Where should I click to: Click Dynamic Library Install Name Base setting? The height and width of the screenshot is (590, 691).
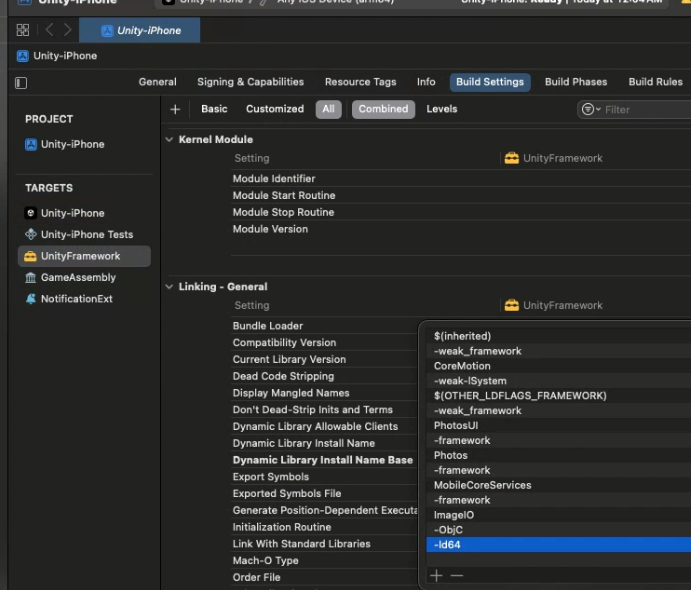click(323, 460)
